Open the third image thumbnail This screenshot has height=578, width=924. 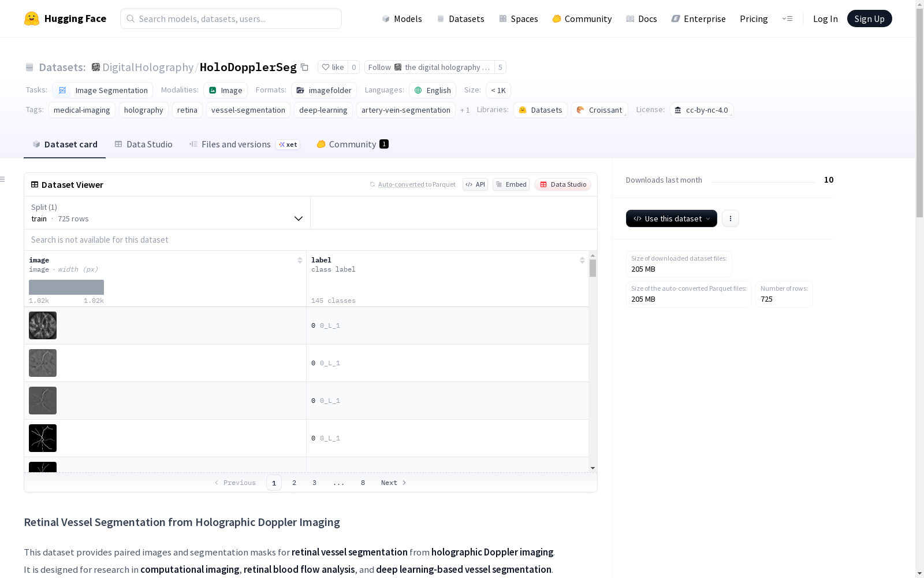click(x=43, y=401)
